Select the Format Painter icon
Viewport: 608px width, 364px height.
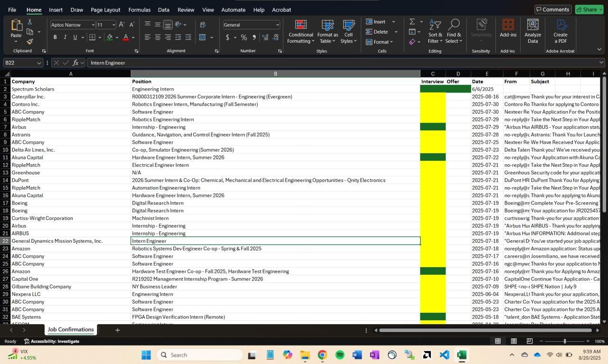click(x=29, y=42)
